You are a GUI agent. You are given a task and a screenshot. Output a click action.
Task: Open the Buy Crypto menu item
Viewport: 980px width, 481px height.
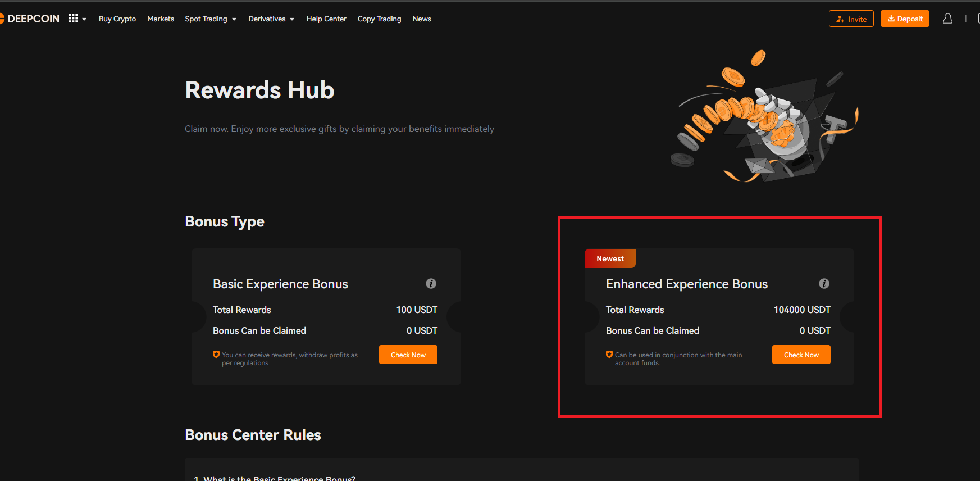click(x=117, y=19)
